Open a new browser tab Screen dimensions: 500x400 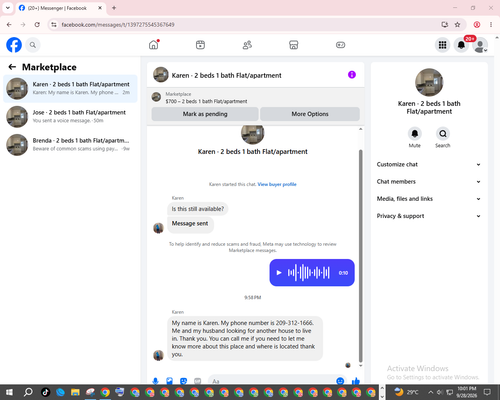click(x=114, y=8)
